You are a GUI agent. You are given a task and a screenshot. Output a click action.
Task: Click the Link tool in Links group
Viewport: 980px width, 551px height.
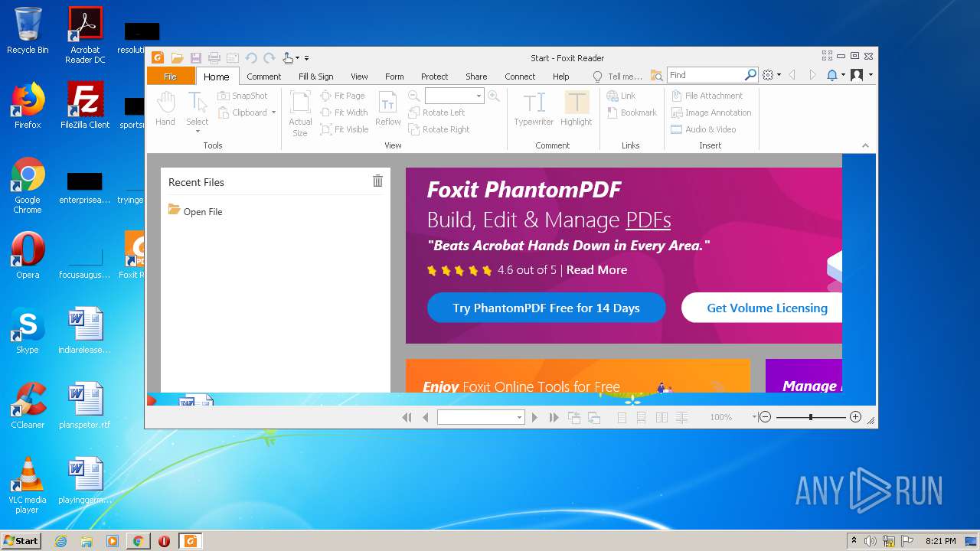tap(622, 96)
